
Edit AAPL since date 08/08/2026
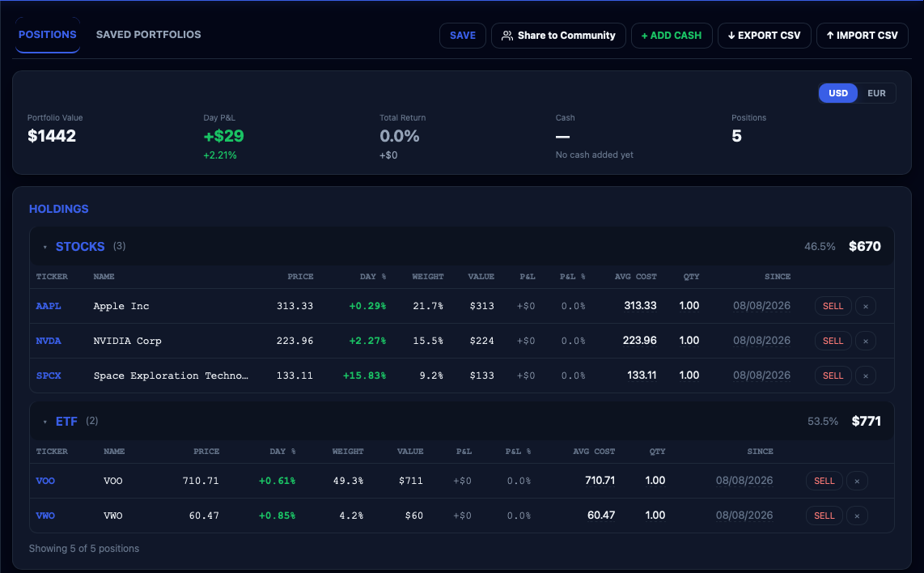pyautogui.click(x=761, y=306)
